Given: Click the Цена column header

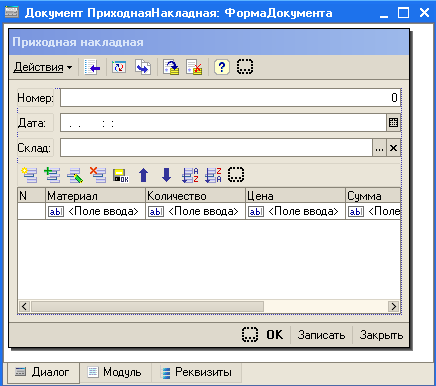Looking at the screenshot, I should click(x=295, y=196).
